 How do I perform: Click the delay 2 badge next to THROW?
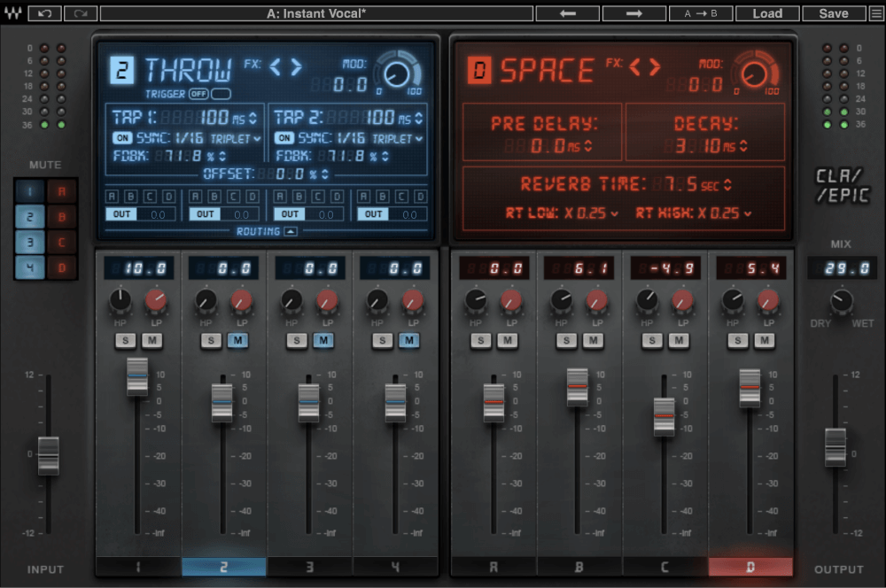pyautogui.click(x=121, y=70)
